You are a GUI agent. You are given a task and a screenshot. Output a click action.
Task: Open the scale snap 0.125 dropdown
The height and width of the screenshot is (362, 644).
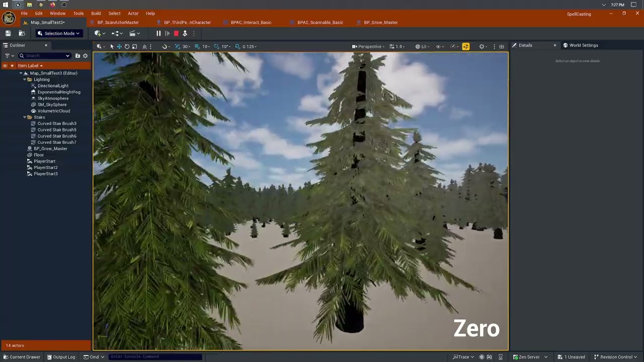coord(250,46)
